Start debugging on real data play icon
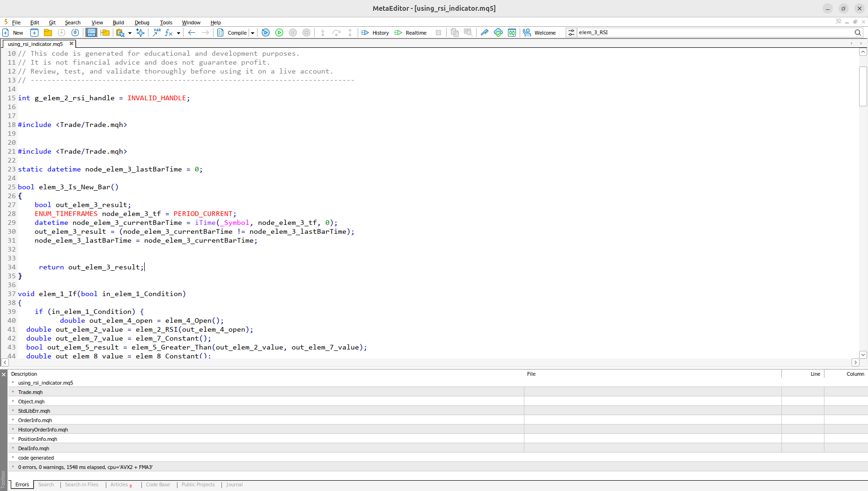The image size is (868, 491). pyautogui.click(x=279, y=32)
